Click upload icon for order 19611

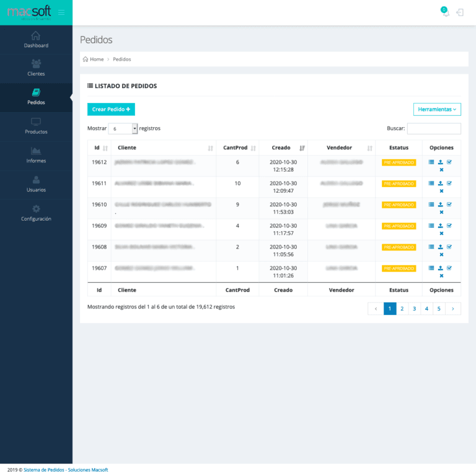441,183
